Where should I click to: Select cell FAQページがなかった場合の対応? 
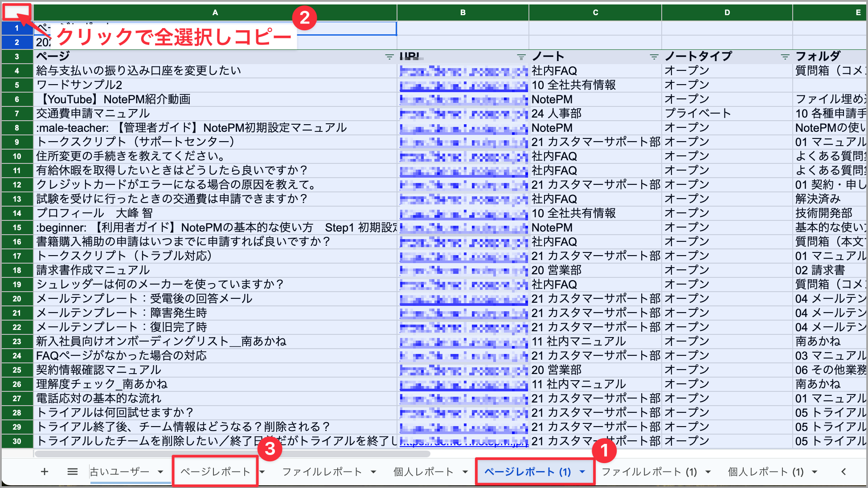[x=215, y=356]
